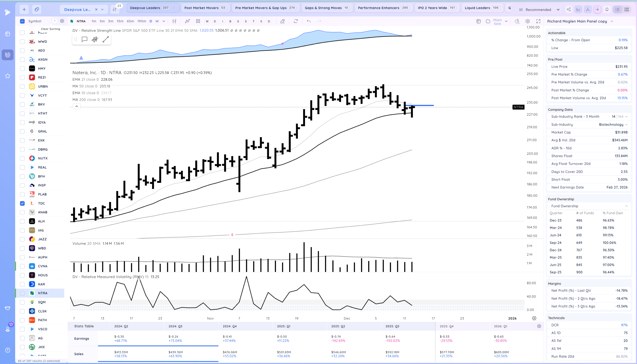
Task: Click Save under Main layout
Action: point(497,24)
